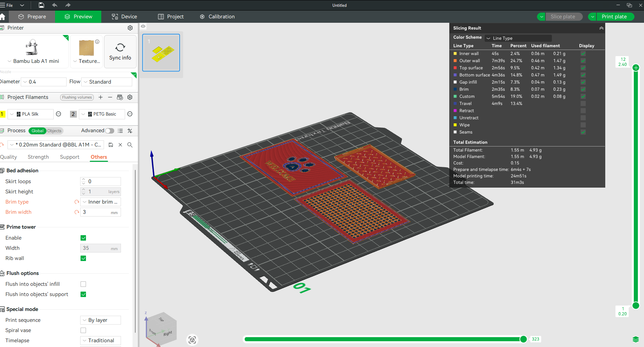Switch to the Prepare tab
This screenshot has width=644, height=347.
(x=32, y=17)
